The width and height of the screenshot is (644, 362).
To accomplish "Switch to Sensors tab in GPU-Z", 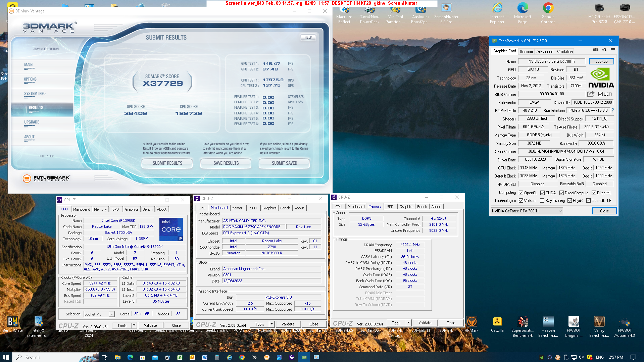I will (x=526, y=52).
